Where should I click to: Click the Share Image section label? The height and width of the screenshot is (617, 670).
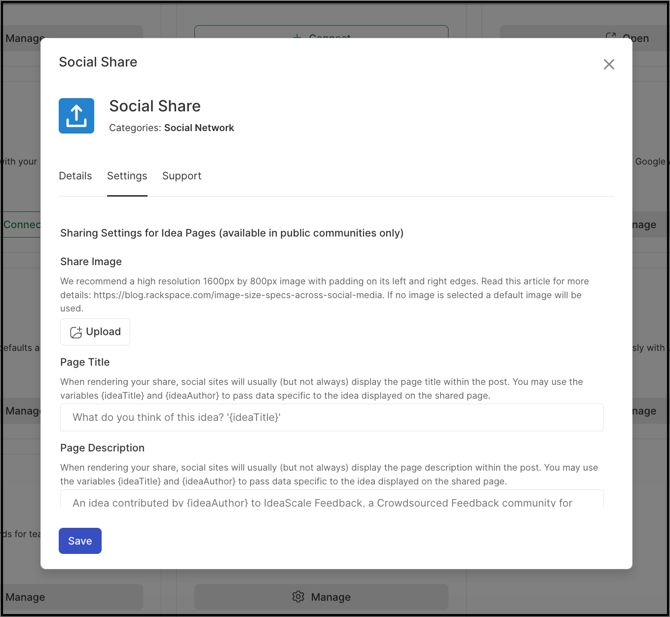pos(91,261)
